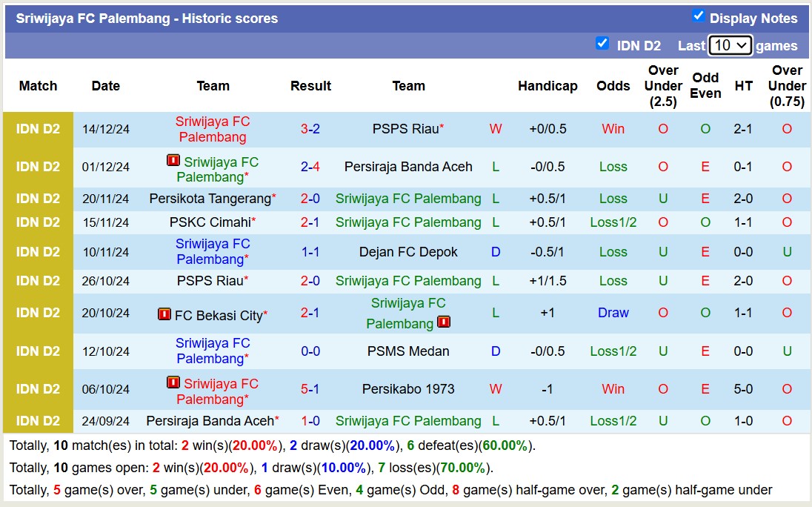Click the IDN D2 badge on the 24/09 row

point(38,421)
